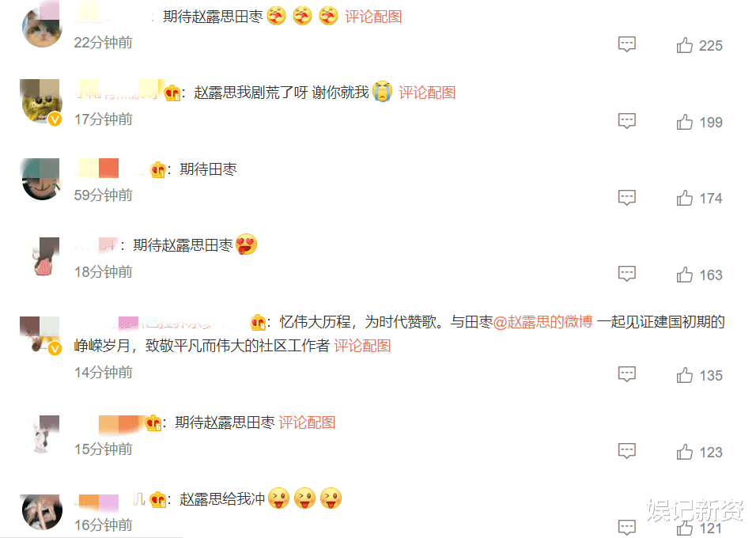Open the @赵露思的微博 mention link
Image resolution: width=756 pixels, height=538 pixels.
click(543, 321)
